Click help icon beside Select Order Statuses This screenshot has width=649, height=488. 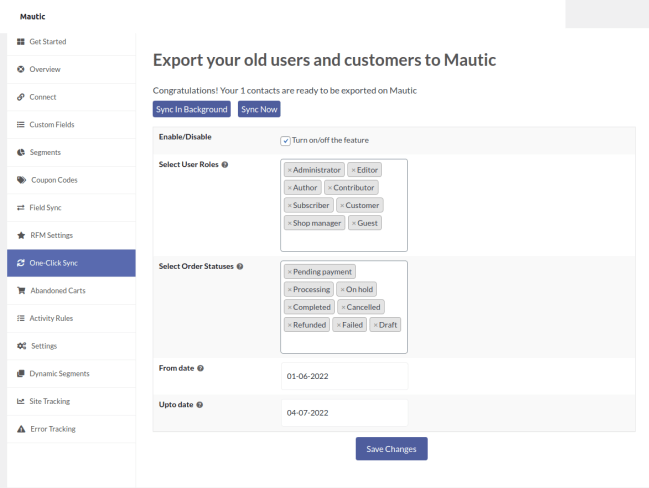pos(240,266)
